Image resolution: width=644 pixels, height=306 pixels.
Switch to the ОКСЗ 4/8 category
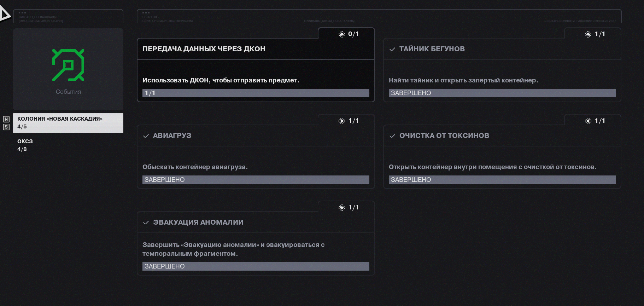pyautogui.click(x=25, y=145)
